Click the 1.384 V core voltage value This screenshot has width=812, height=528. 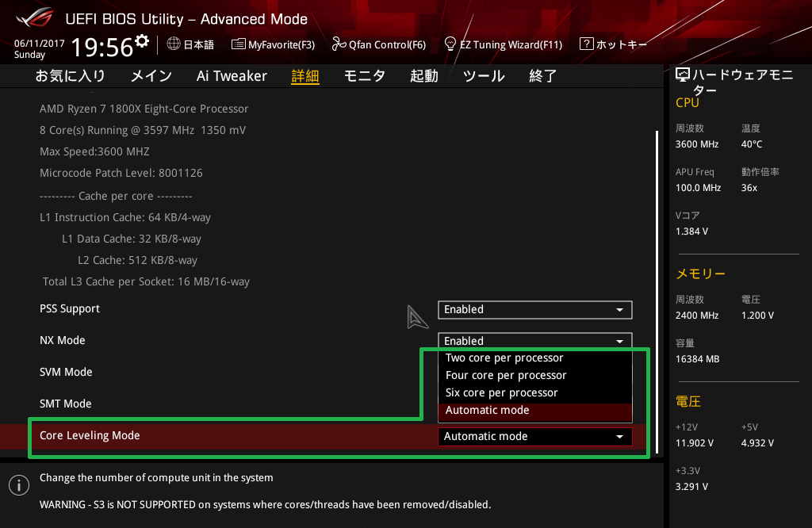691,231
